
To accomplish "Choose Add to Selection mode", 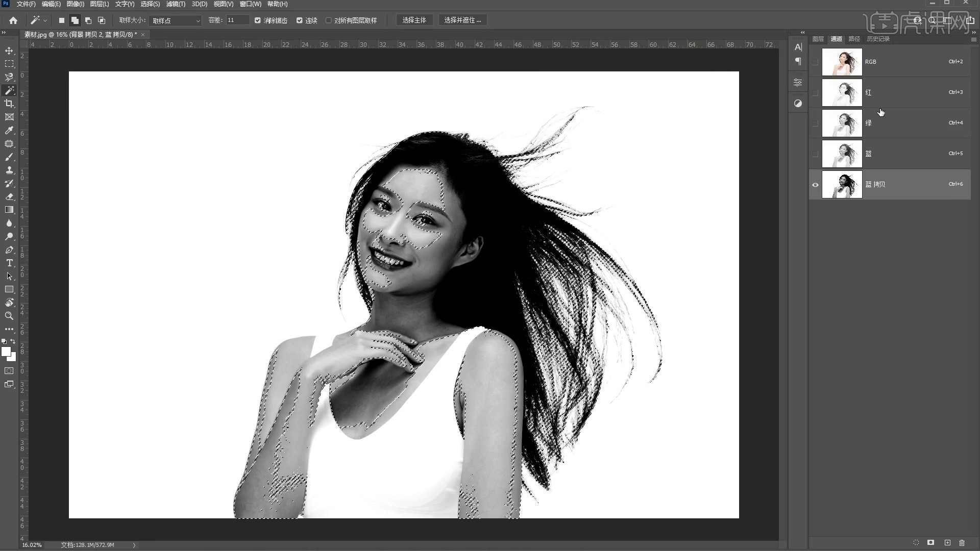I will point(75,20).
